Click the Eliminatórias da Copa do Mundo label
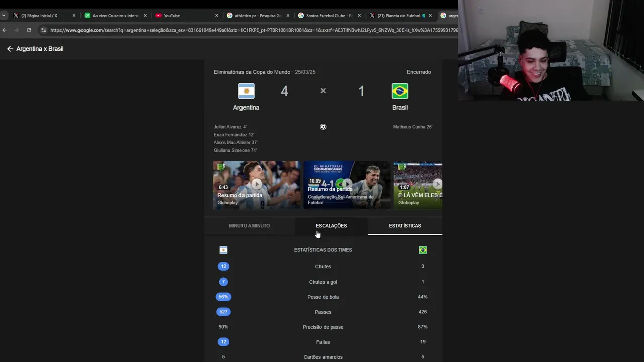Viewport: 644px width, 362px height. (x=252, y=72)
